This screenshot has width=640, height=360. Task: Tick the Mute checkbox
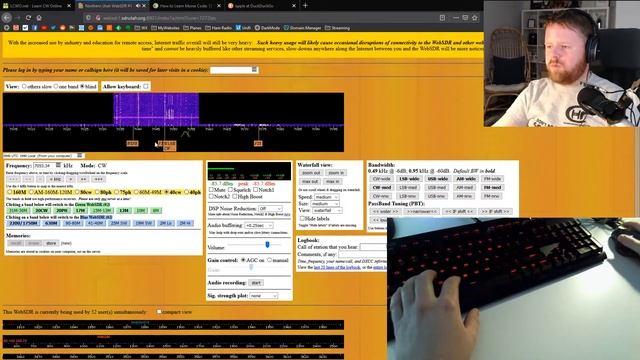click(211, 190)
